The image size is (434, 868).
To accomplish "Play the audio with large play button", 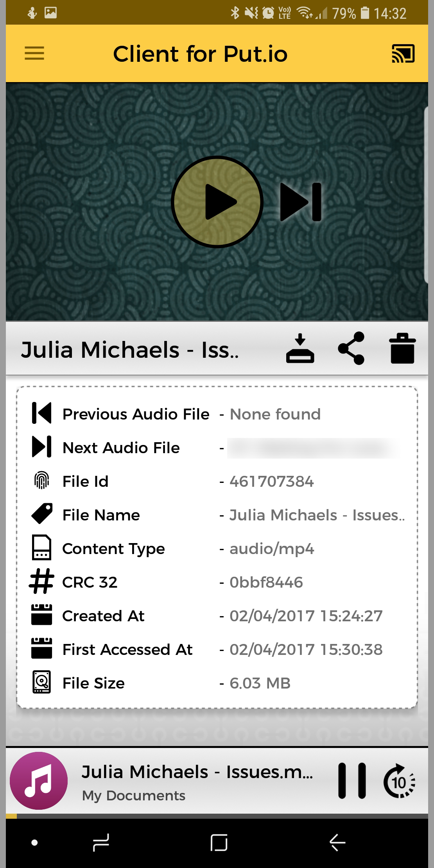I will pyautogui.click(x=217, y=202).
